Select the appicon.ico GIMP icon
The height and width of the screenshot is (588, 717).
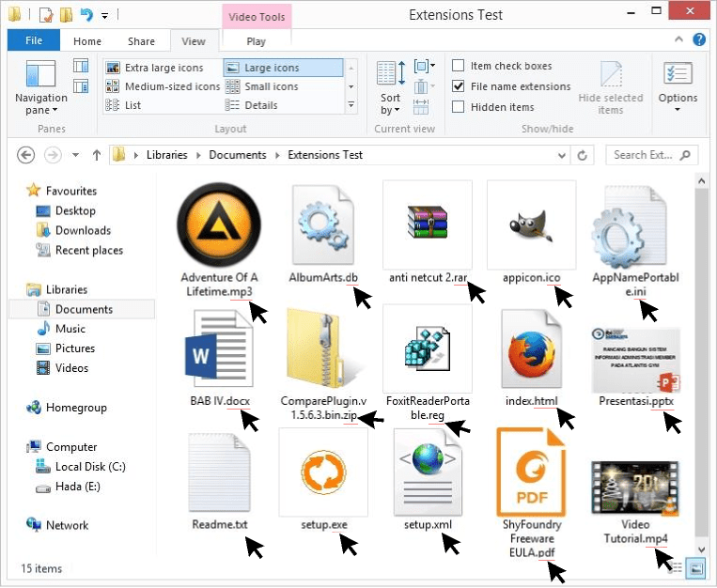[531, 224]
